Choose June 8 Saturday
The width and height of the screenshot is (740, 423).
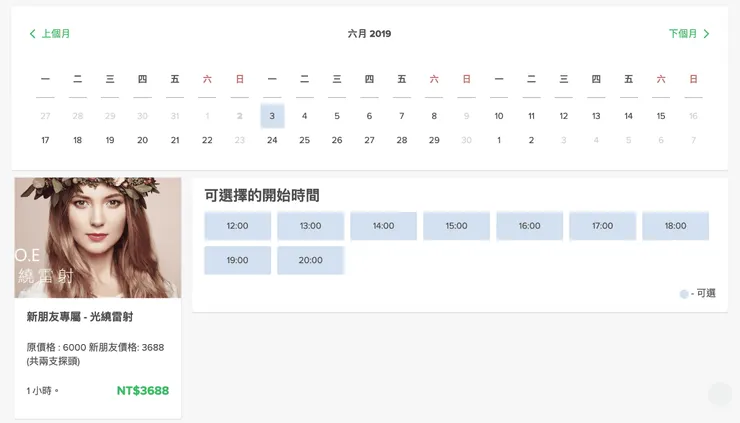tap(434, 116)
